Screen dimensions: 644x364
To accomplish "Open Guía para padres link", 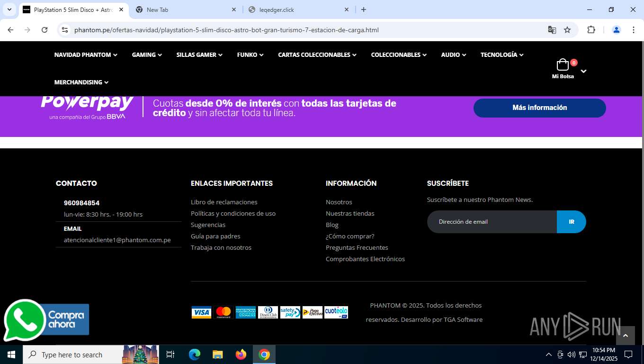I will pos(215,236).
